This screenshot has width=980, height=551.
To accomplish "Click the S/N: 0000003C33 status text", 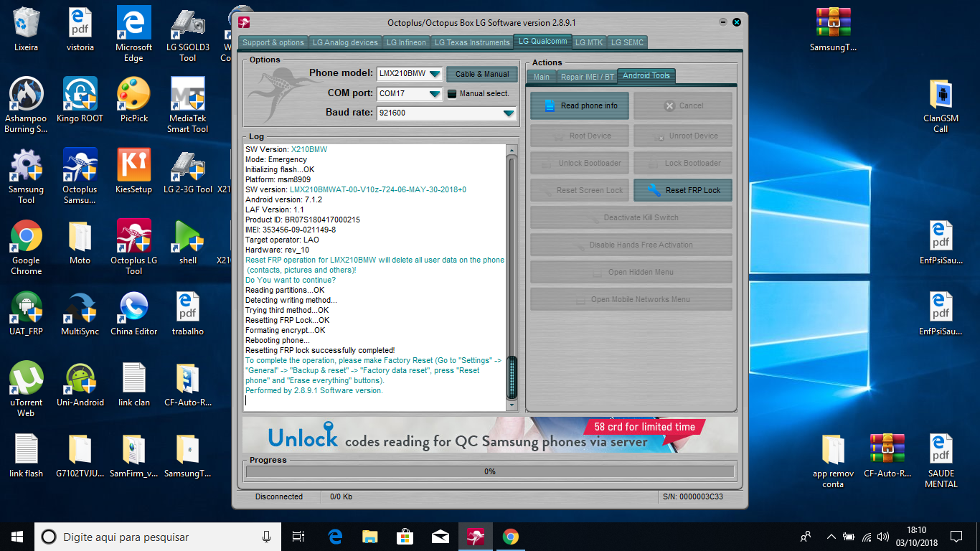I will (x=693, y=496).
